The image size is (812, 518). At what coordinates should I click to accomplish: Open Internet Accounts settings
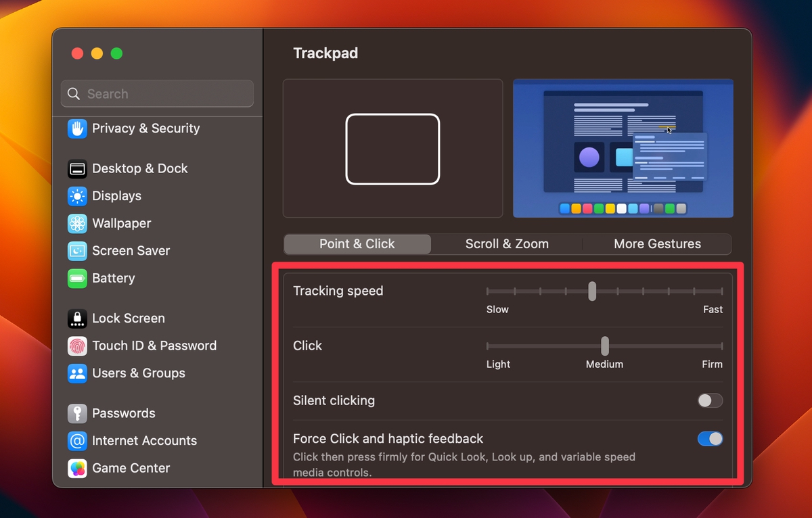pos(76,441)
